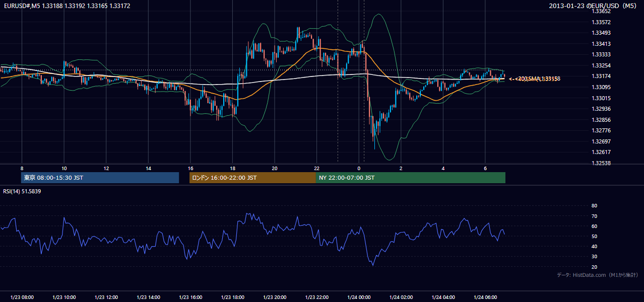Viewport: 644px width, 302px height.
Task: Click price level 1.32936 on the axis
Action: (601, 109)
